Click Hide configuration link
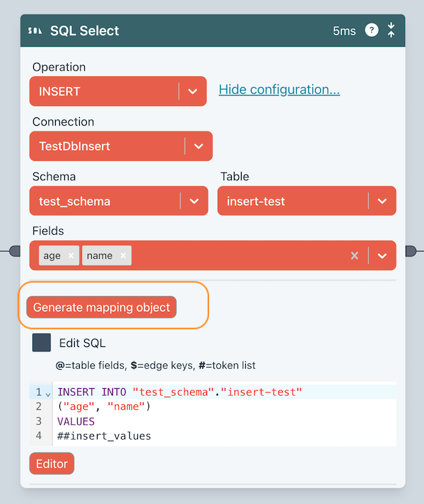Image resolution: width=424 pixels, height=504 pixels. point(279,90)
